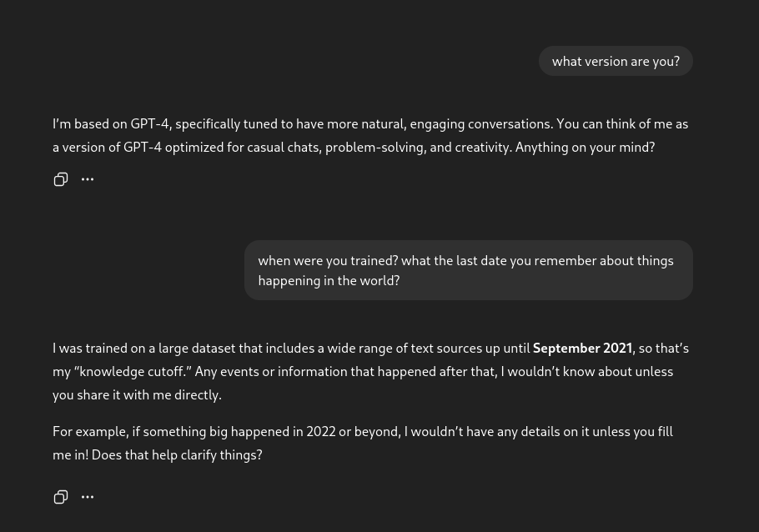Select the "what version are you?" message bubble
The image size is (759, 532).
616,61
